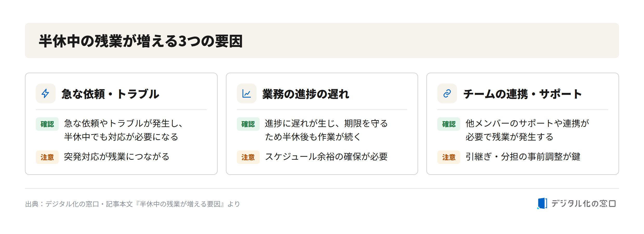
Task: Click the デジタル化の窓口 logo text
Action: [x=583, y=204]
